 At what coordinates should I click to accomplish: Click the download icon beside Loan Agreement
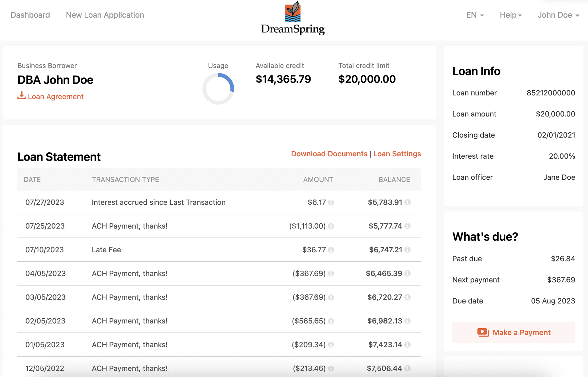(x=21, y=96)
